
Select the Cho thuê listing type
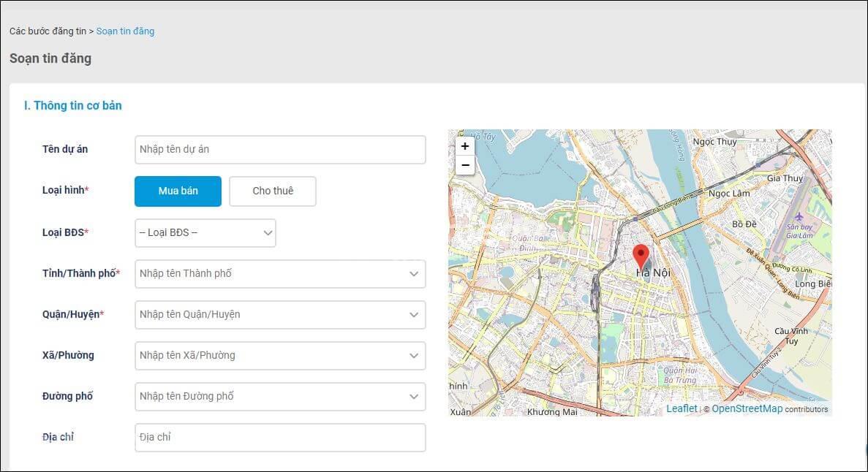pyautogui.click(x=273, y=191)
